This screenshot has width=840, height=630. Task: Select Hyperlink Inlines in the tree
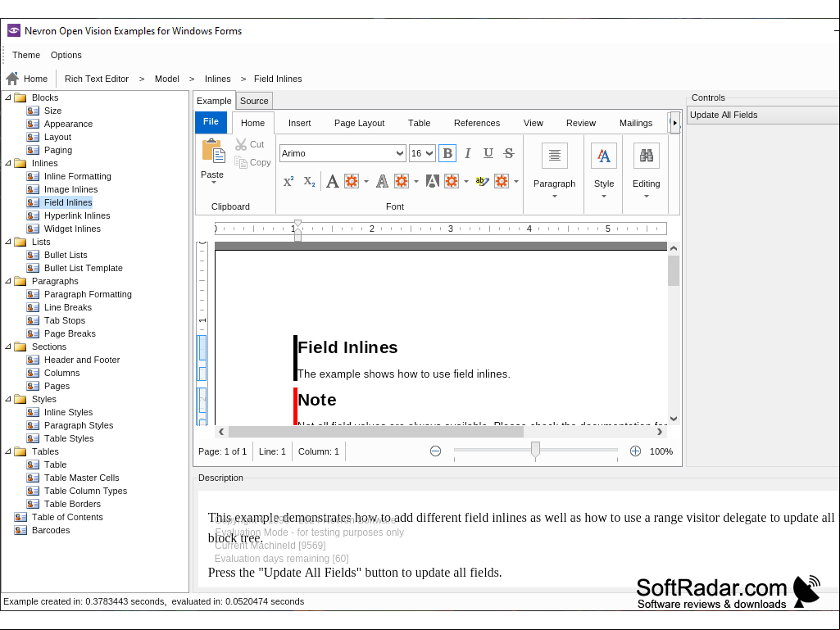click(77, 216)
